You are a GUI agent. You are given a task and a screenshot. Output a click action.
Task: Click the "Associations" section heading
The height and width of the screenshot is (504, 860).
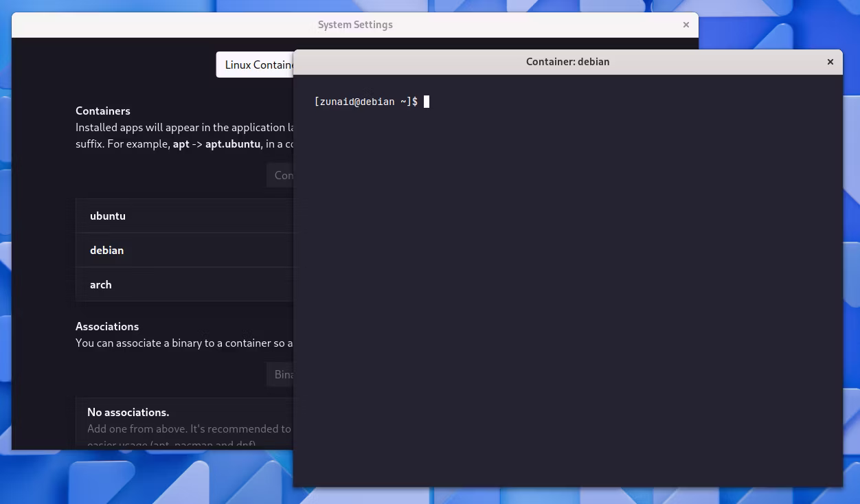107,326
